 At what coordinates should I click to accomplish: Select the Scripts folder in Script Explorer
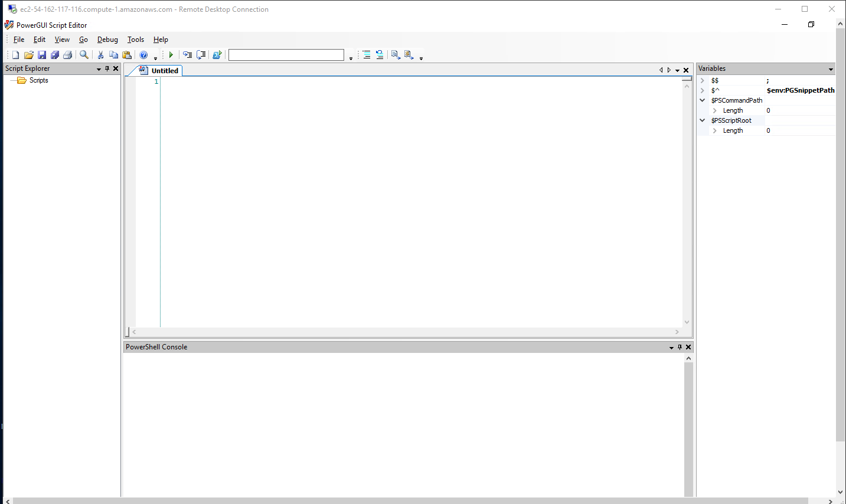(x=38, y=80)
